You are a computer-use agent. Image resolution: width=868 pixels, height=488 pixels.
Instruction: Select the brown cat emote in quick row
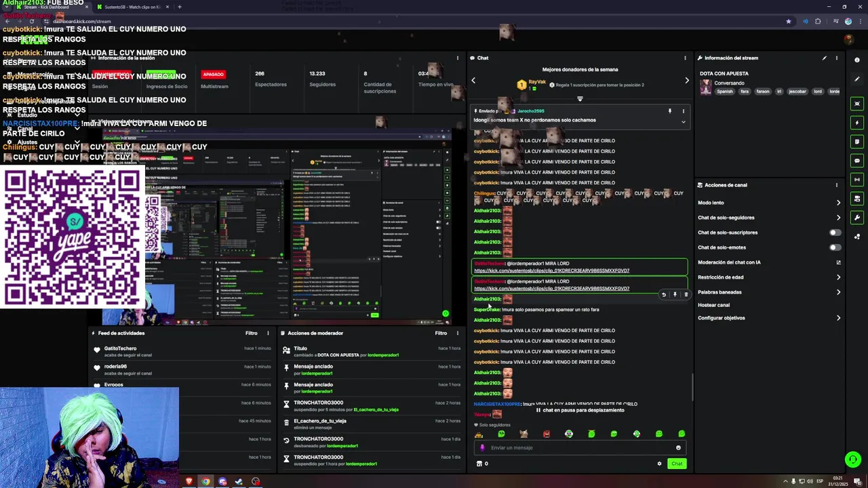(x=524, y=434)
